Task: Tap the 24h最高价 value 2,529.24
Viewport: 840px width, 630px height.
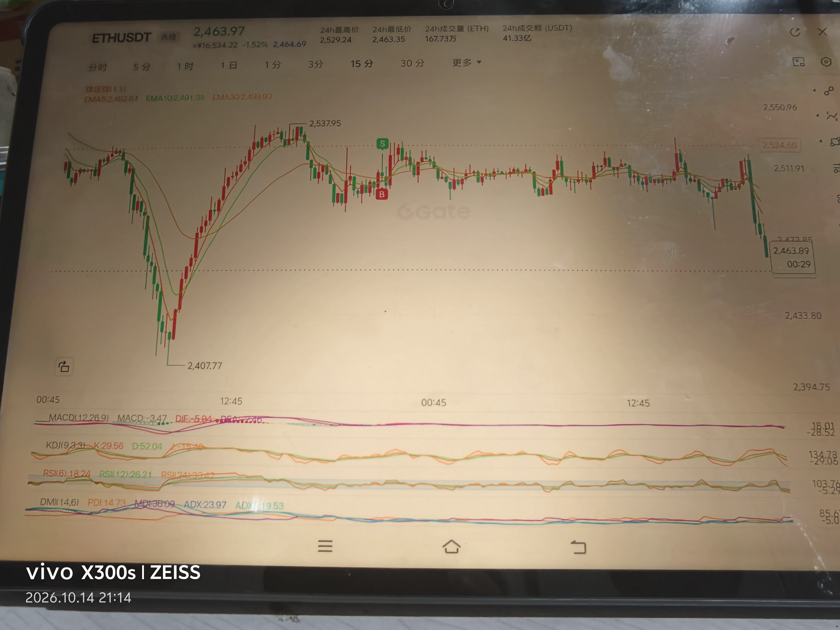Action: (x=335, y=40)
